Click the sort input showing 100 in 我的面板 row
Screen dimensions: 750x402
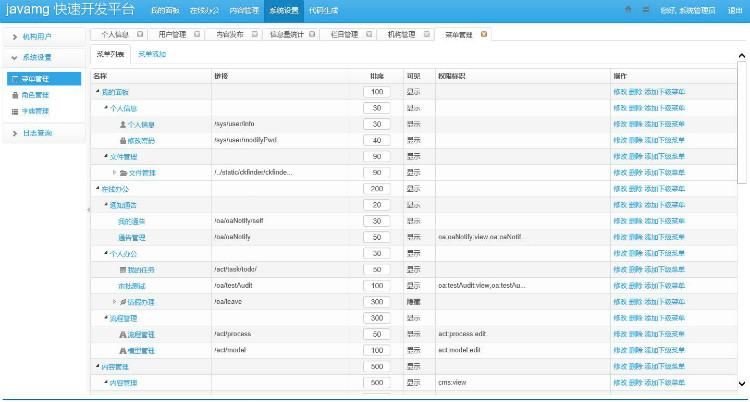click(x=377, y=92)
